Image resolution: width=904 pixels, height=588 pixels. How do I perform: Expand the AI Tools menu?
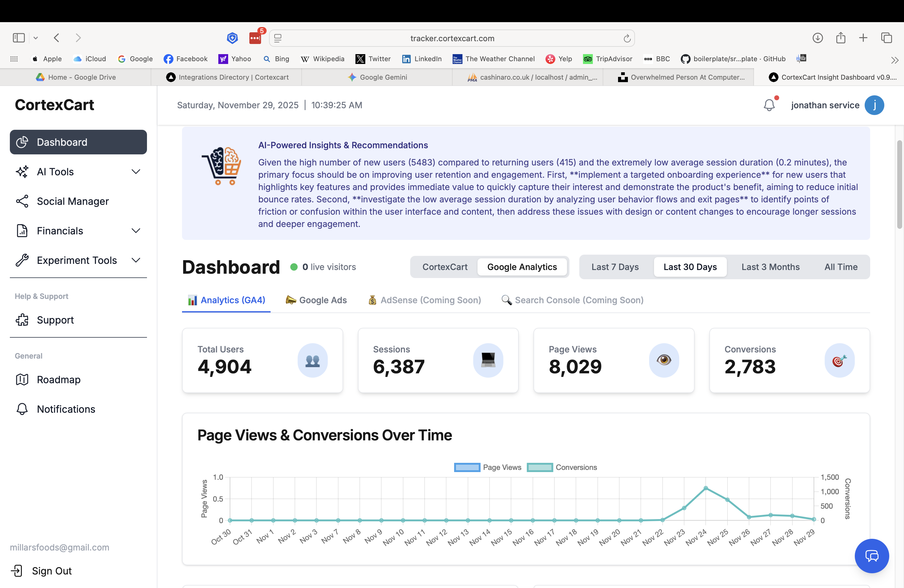point(136,172)
